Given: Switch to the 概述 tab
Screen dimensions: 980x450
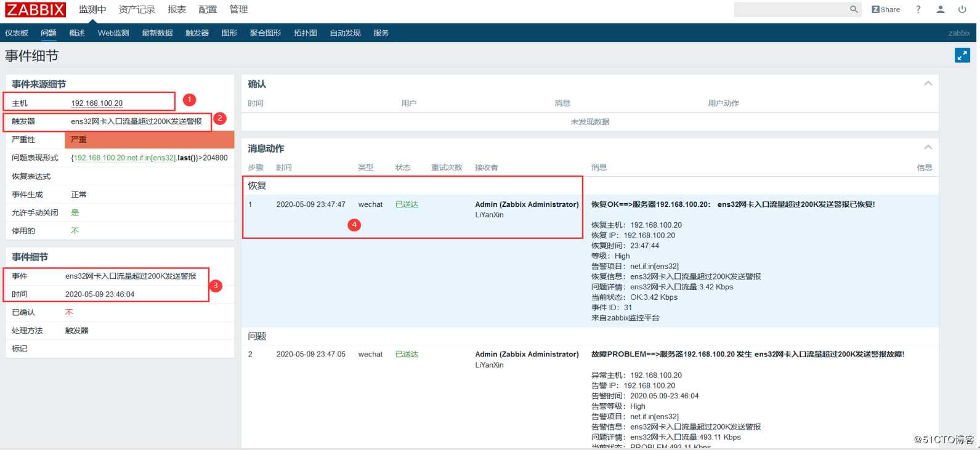Looking at the screenshot, I should click(x=77, y=33).
